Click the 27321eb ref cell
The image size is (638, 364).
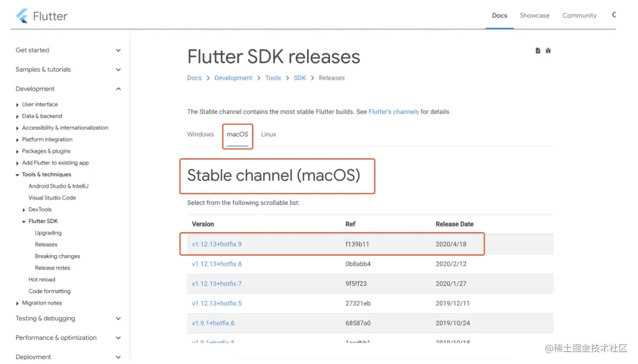(x=358, y=303)
